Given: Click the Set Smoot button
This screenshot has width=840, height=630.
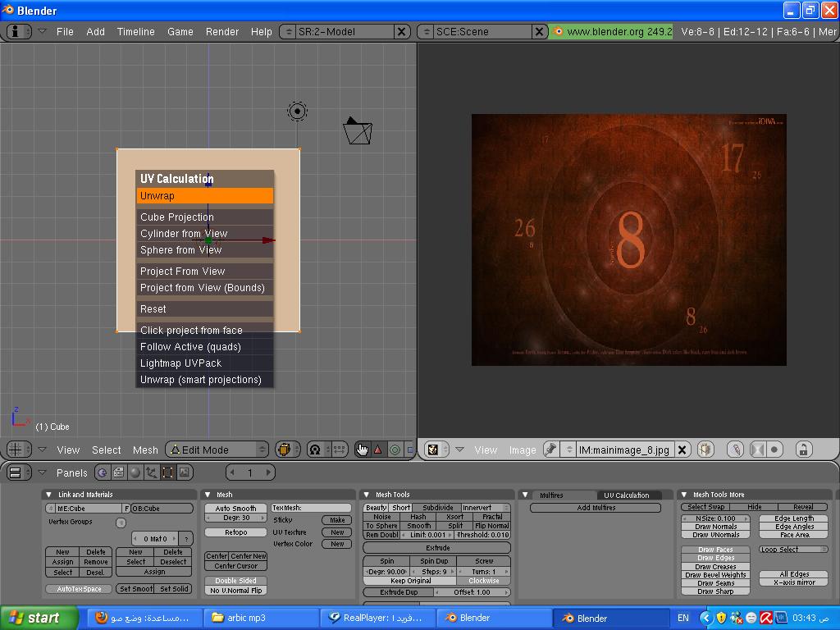Looking at the screenshot, I should [136, 589].
